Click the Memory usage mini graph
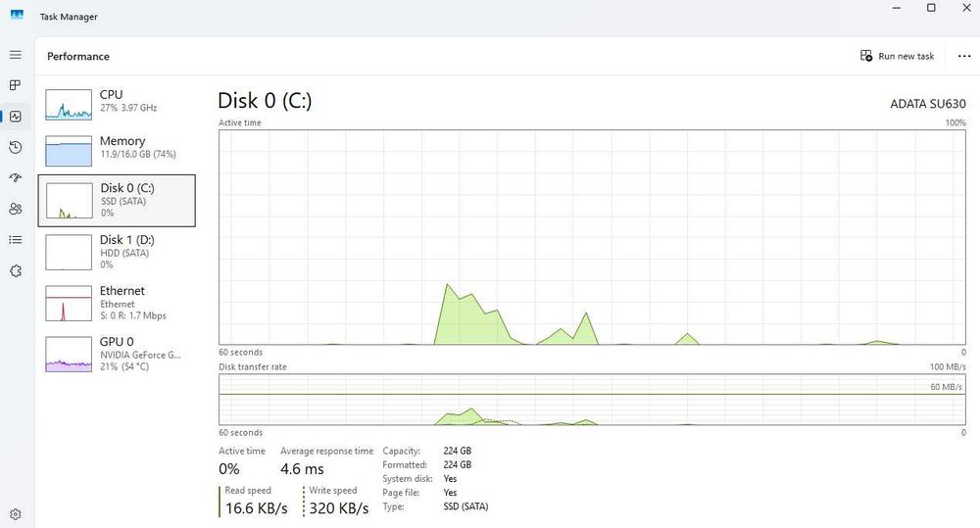The height and width of the screenshot is (528, 980). [x=69, y=151]
